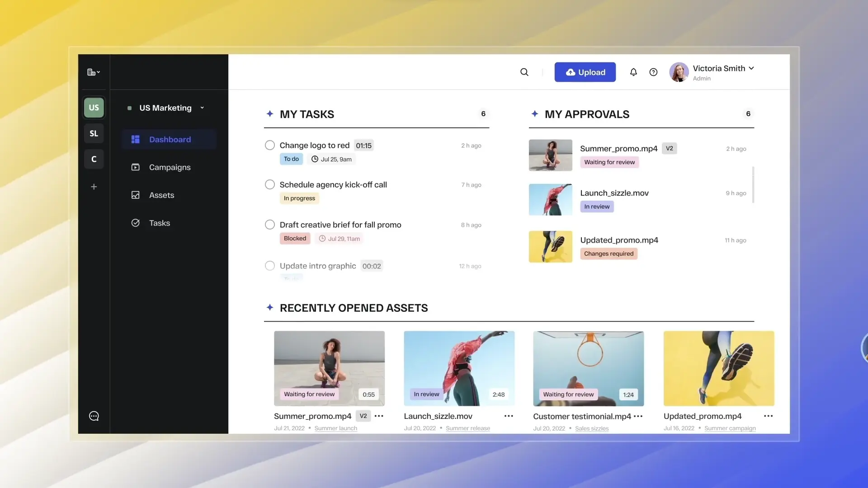Mark 'Change logo to red' task complete
Image resolution: width=868 pixels, height=488 pixels.
[270, 145]
